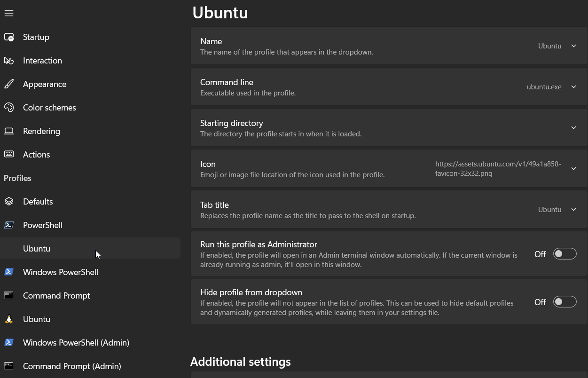Open the PowerShell profile settings
This screenshot has height=378, width=588.
(x=43, y=225)
